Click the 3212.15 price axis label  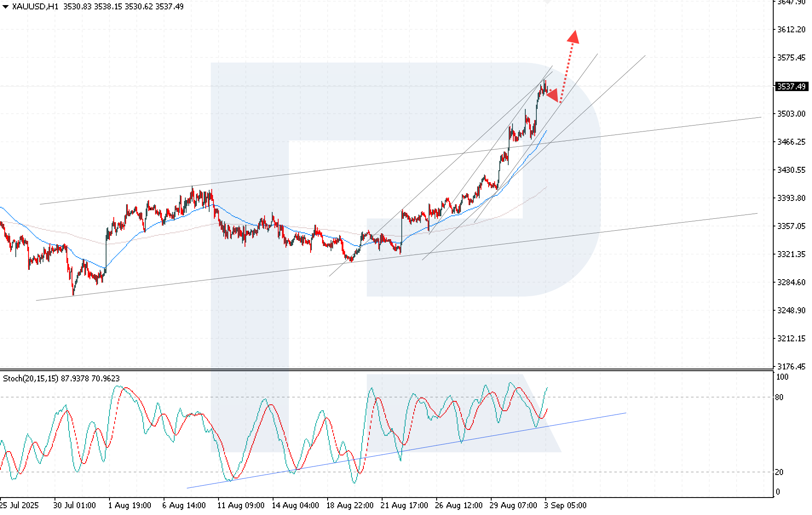point(792,338)
